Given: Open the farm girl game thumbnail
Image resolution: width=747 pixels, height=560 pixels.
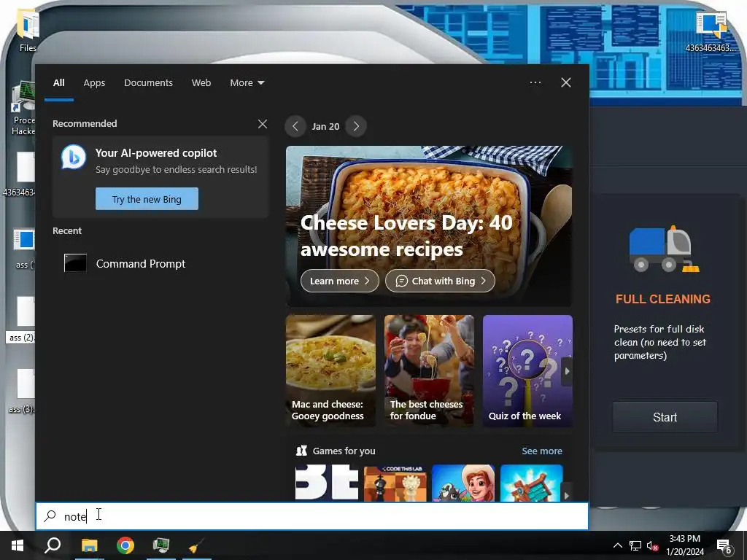Looking at the screenshot, I should [x=463, y=483].
